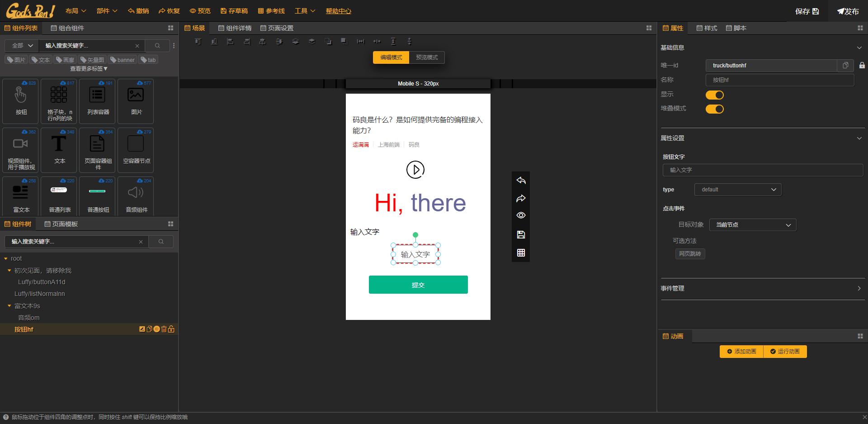This screenshot has height=424, width=868.
Task: Click delete trash icon on 按钮hf row
Action: [x=164, y=329]
